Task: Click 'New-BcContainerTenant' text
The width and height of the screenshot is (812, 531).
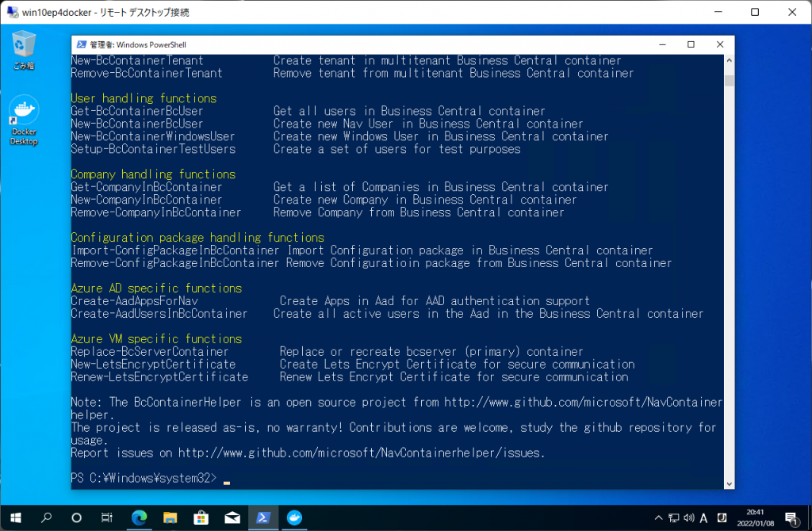Action: (x=136, y=60)
